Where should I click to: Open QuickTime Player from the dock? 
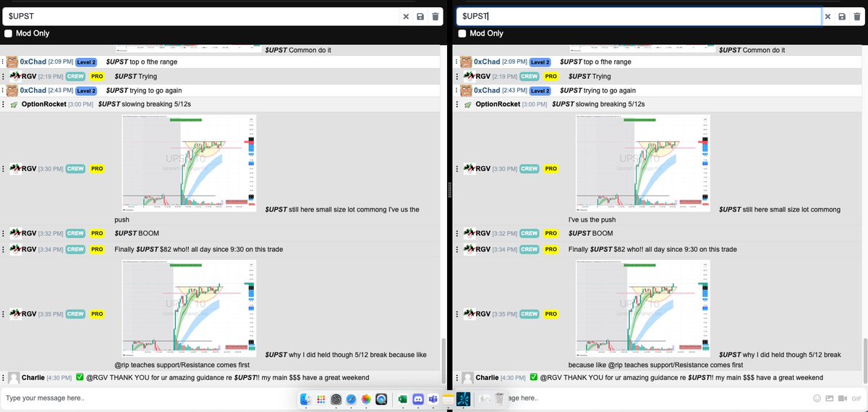pyautogui.click(x=382, y=399)
